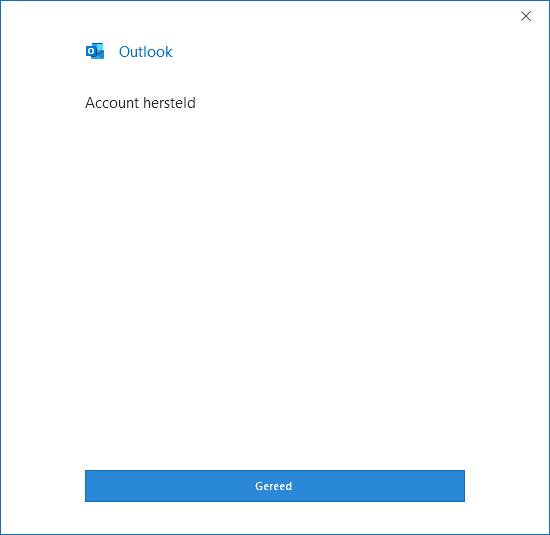Click the Outlook envelope logo icon
550x535 pixels.
tap(95, 51)
